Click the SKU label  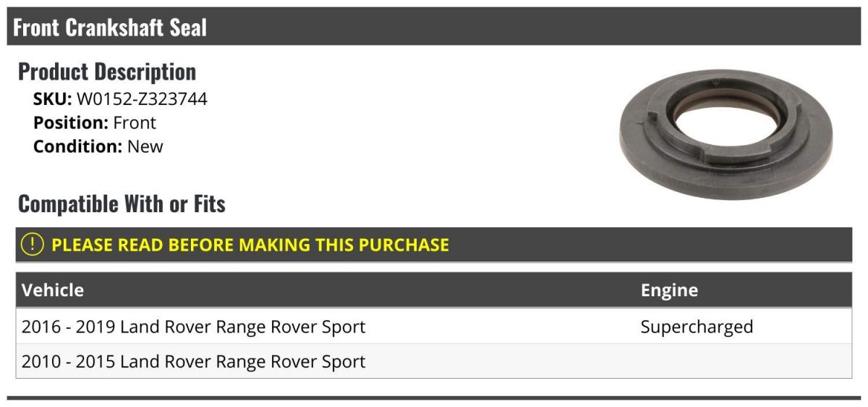tap(53, 99)
